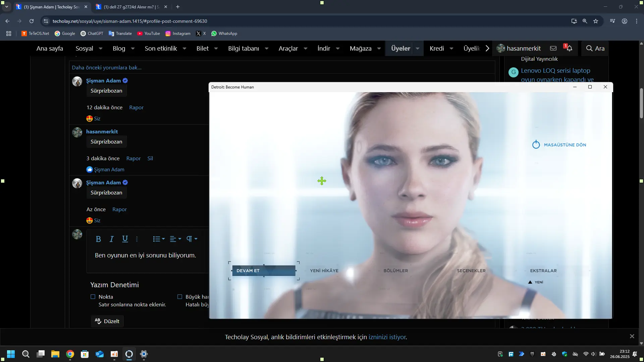644x362 pixels.
Task: Open Daha önceki yorumlara bak link
Action: [107, 68]
